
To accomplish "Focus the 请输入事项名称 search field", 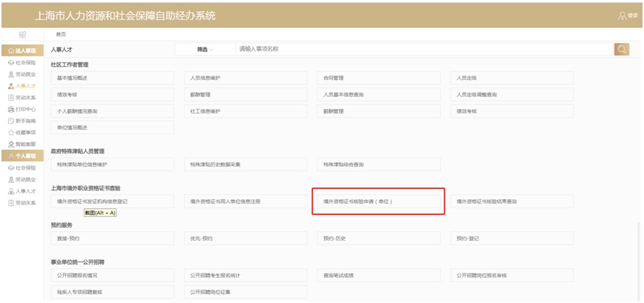I will tap(424, 49).
